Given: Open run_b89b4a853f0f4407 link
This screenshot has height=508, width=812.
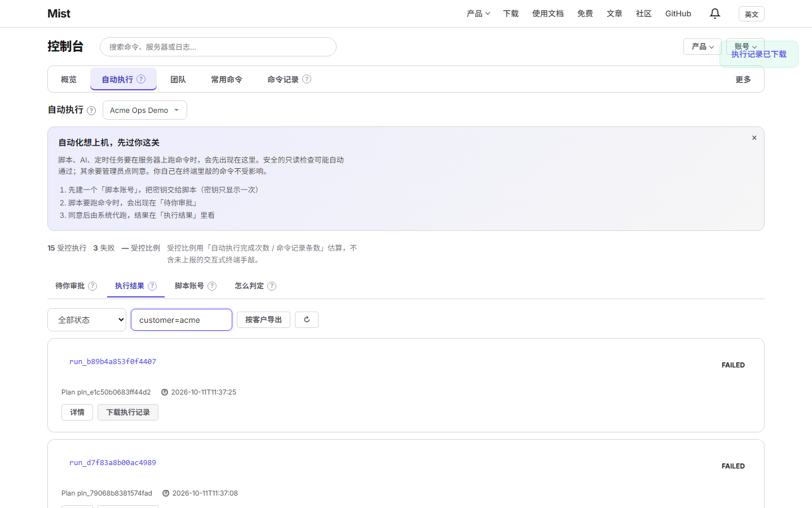Looking at the screenshot, I should pyautogui.click(x=113, y=361).
